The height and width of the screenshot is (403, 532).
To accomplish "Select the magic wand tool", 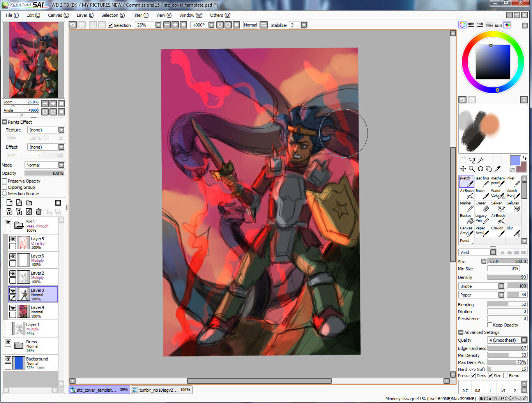I will [x=480, y=160].
